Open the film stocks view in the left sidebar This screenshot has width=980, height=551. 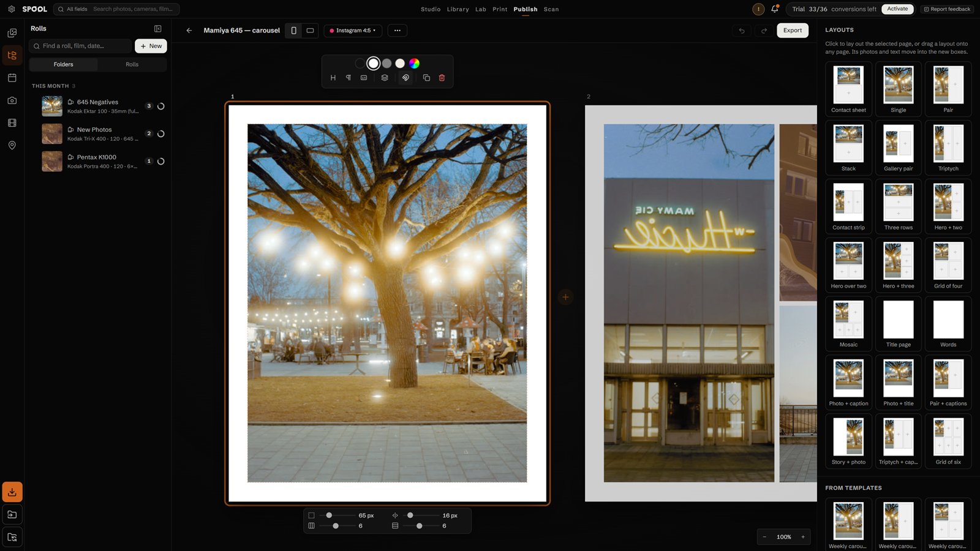point(12,122)
